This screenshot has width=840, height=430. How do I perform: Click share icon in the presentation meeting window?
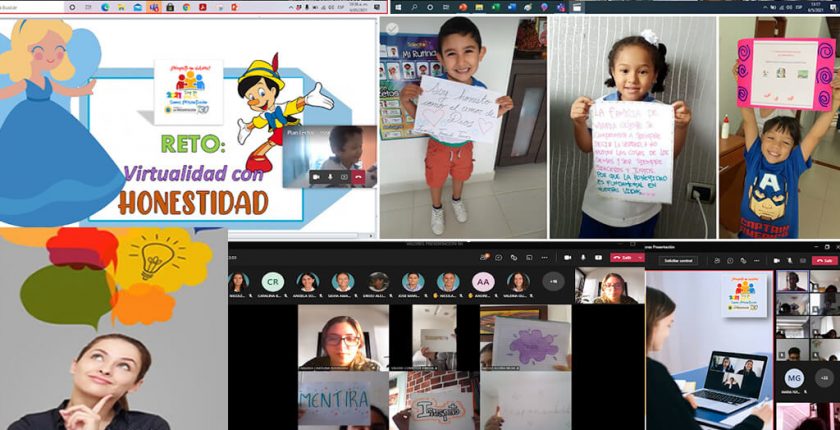802,261
